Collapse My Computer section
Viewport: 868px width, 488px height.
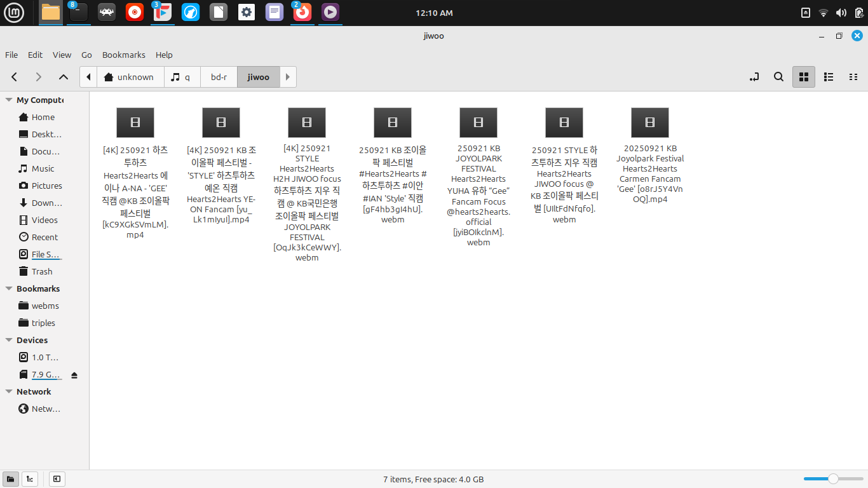pos(9,100)
